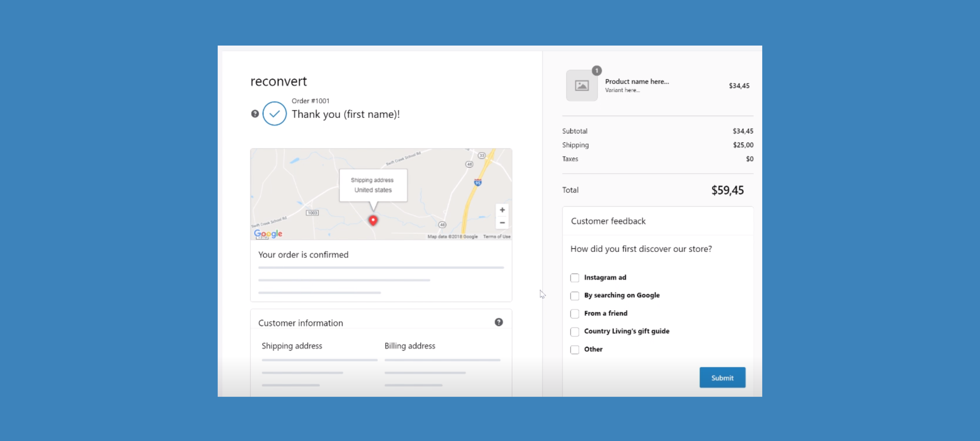Check the Other checkbox
Viewport: 980px width, 441px height.
pyautogui.click(x=575, y=349)
